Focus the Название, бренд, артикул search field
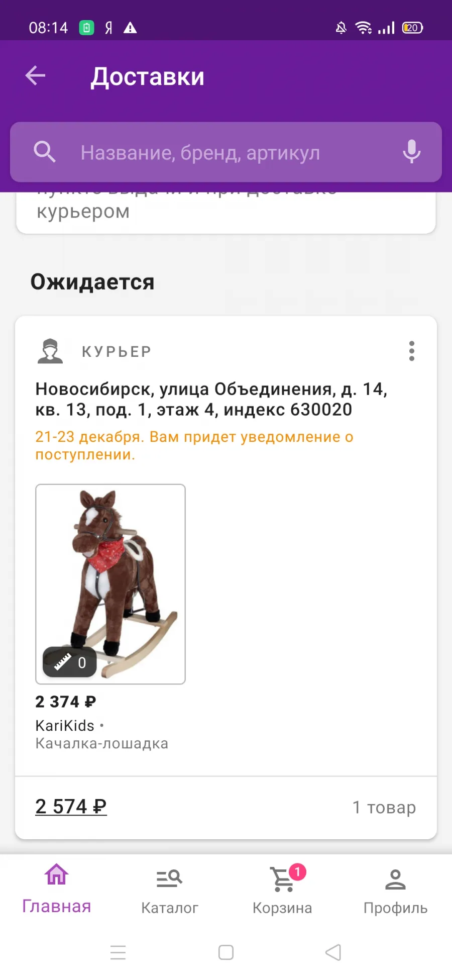 coord(226,152)
